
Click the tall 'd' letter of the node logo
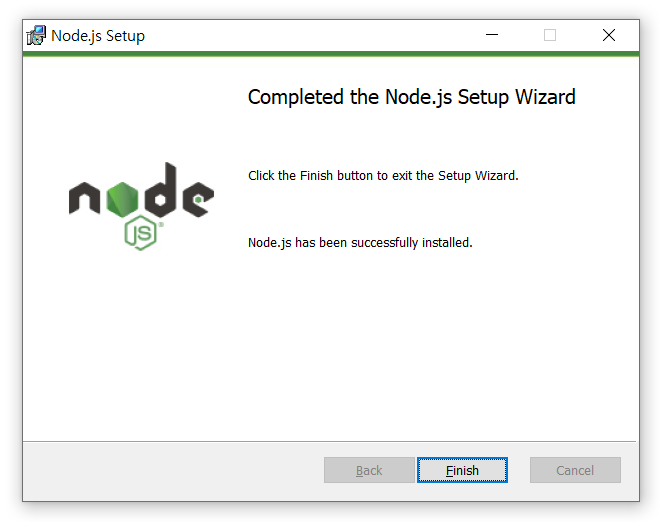tap(160, 190)
